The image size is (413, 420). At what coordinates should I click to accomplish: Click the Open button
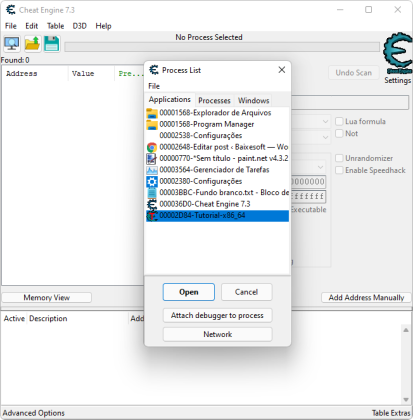tap(189, 292)
